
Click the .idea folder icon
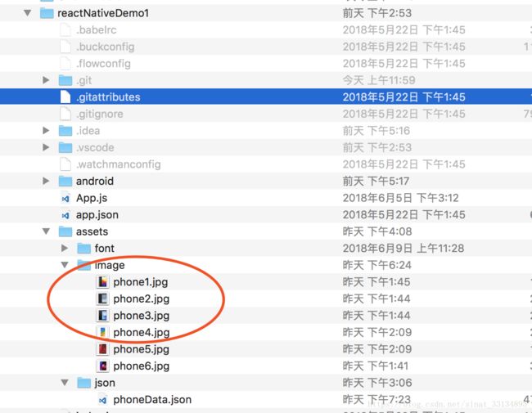coord(65,131)
